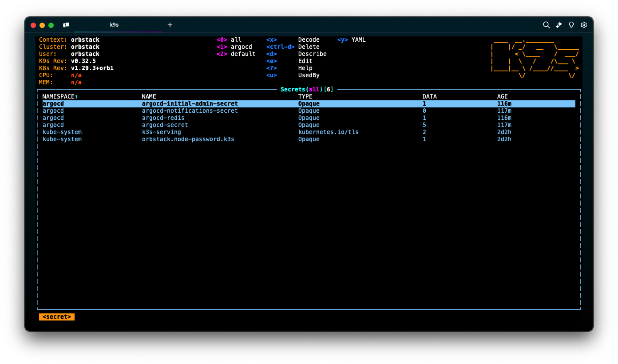This screenshot has height=364, width=618.
Task: Click the AGE column header
Action: pos(503,96)
